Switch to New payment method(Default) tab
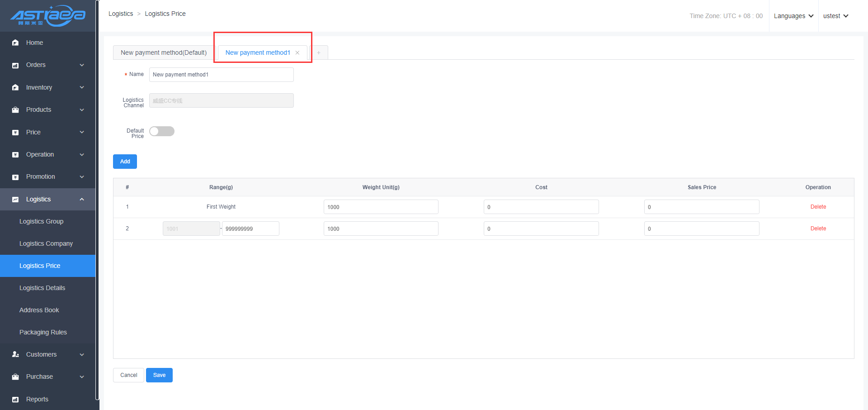 click(164, 53)
